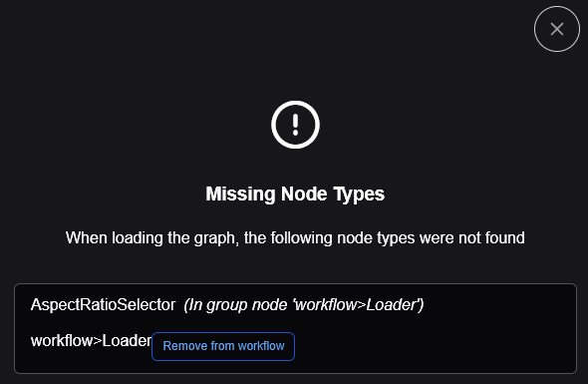Click Remove from workflow button
This screenshot has height=384, width=588.
tap(223, 346)
